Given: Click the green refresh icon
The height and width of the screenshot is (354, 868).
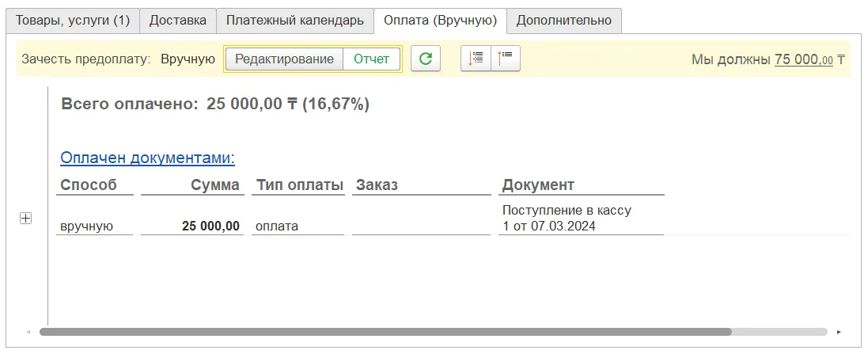Looking at the screenshot, I should [x=425, y=59].
